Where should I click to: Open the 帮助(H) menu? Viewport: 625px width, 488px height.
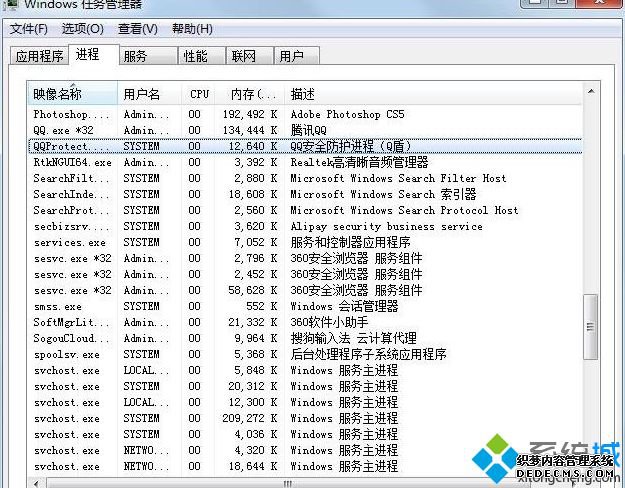[x=192, y=29]
